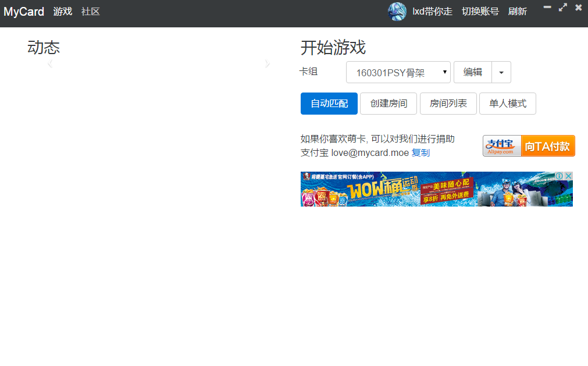Close the MyCard window
Screen dimensions: 588x366
(578, 8)
